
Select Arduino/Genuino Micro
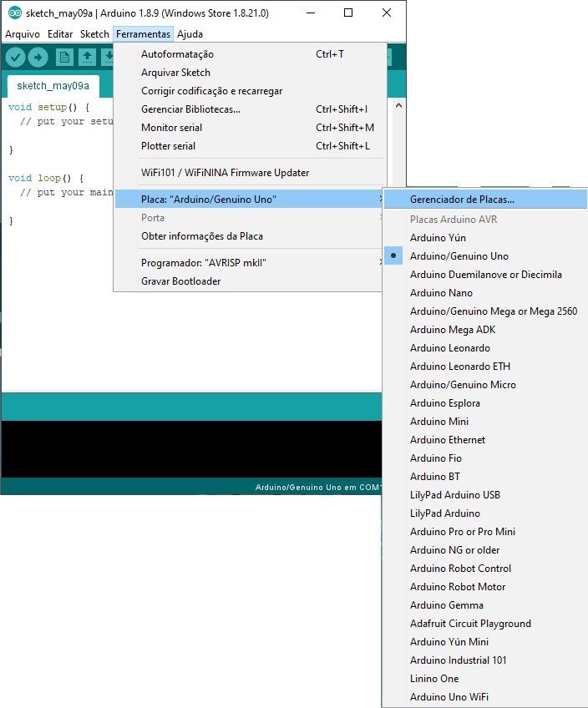(485, 385)
